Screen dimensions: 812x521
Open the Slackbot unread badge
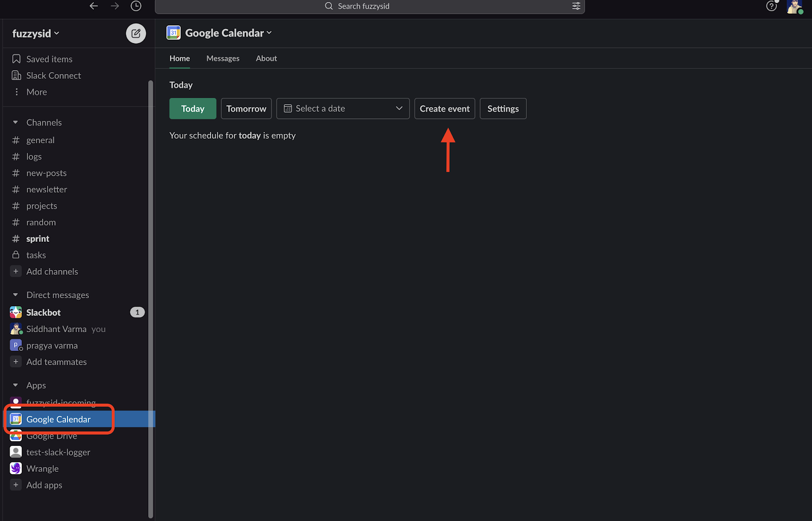(137, 312)
